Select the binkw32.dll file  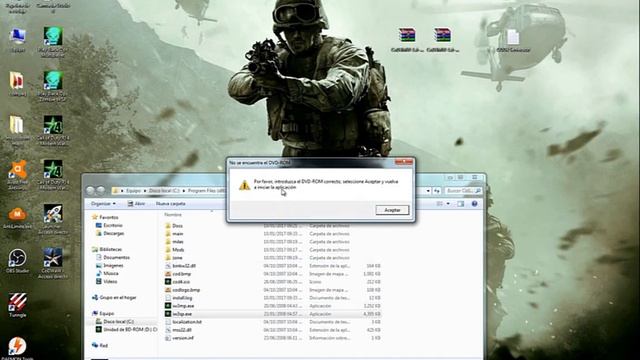click(x=180, y=266)
